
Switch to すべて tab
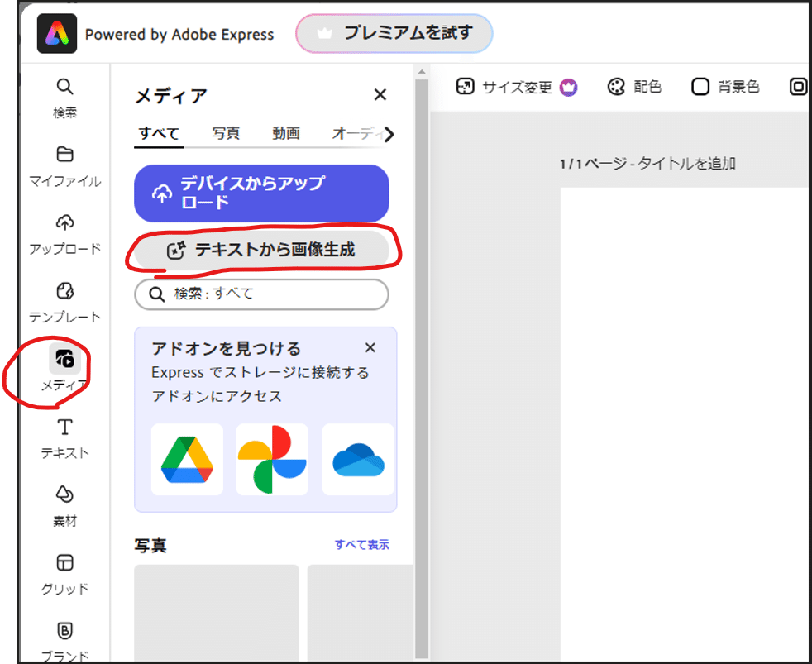[159, 134]
